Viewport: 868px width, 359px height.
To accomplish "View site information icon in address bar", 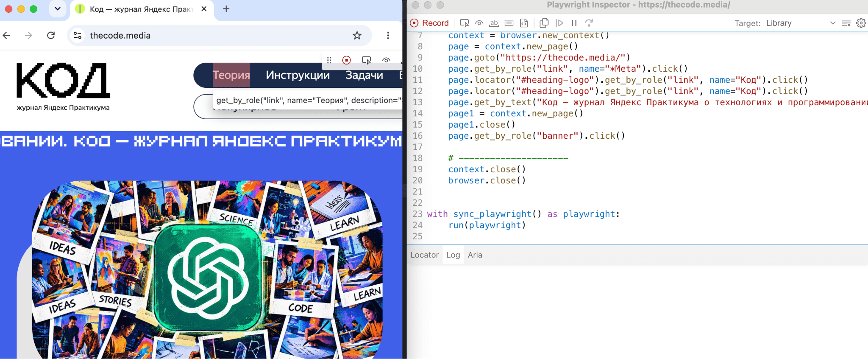I will coord(78,35).
